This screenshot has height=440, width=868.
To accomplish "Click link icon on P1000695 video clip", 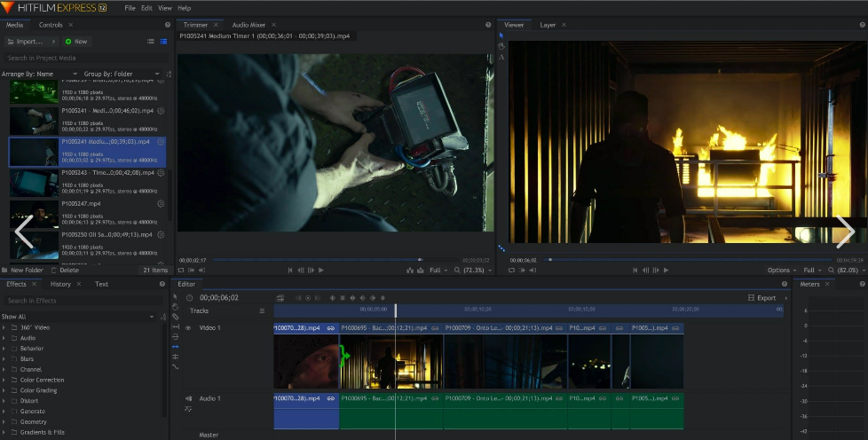I will [x=435, y=327].
